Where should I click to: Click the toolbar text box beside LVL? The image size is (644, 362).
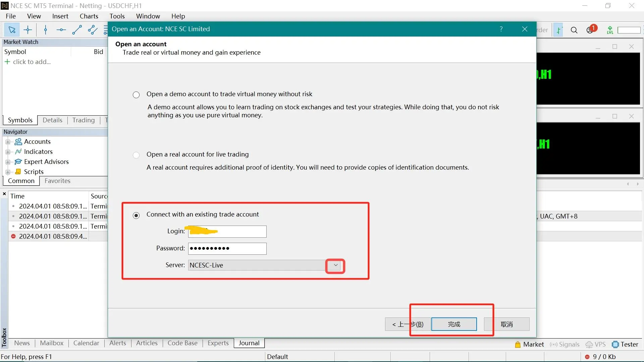click(x=629, y=30)
